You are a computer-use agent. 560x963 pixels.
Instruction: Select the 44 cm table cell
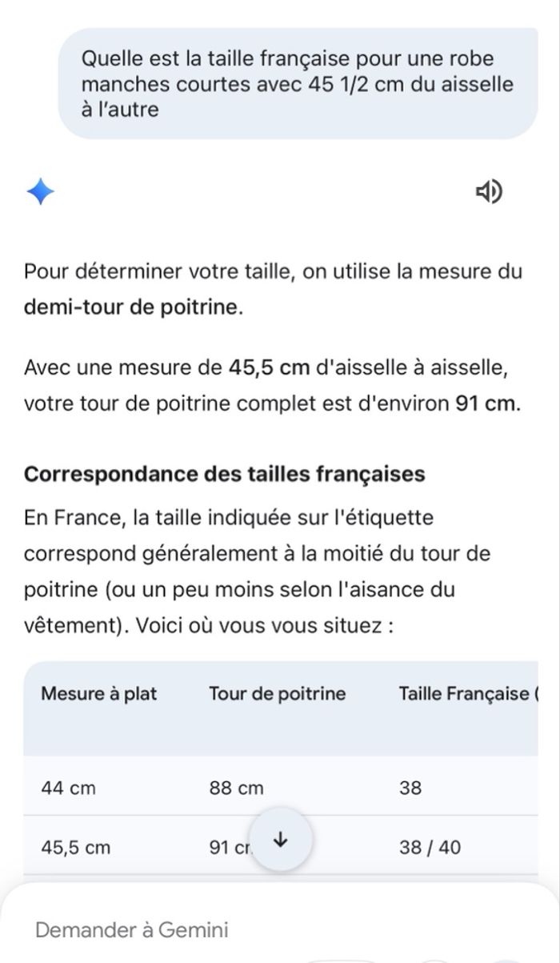coord(68,788)
